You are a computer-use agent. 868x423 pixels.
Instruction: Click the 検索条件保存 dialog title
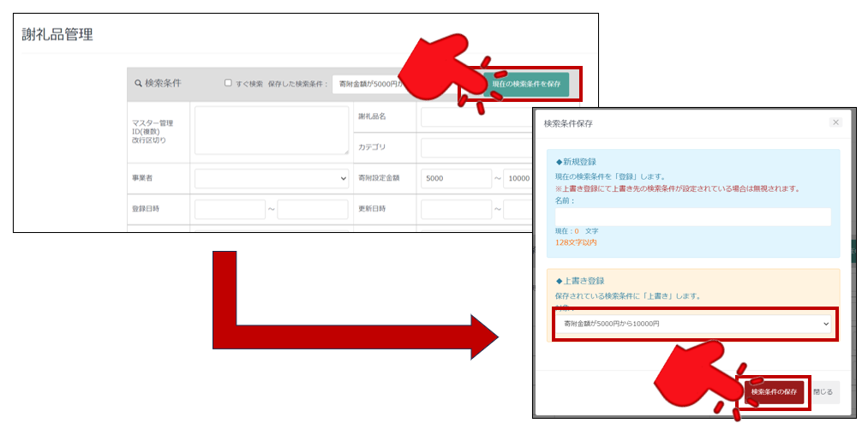(568, 123)
